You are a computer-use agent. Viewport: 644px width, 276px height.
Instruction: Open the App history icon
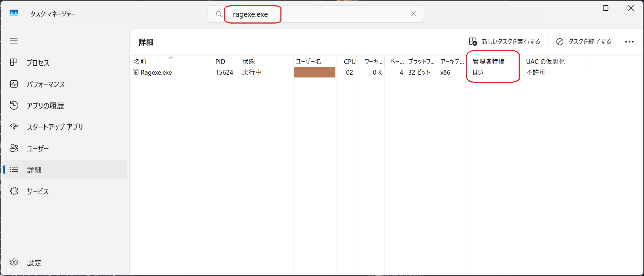[14, 105]
